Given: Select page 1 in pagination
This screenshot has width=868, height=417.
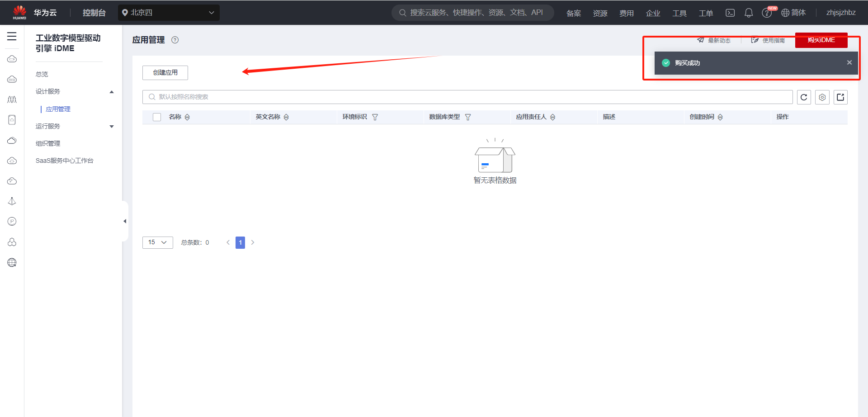Looking at the screenshot, I should tap(241, 242).
